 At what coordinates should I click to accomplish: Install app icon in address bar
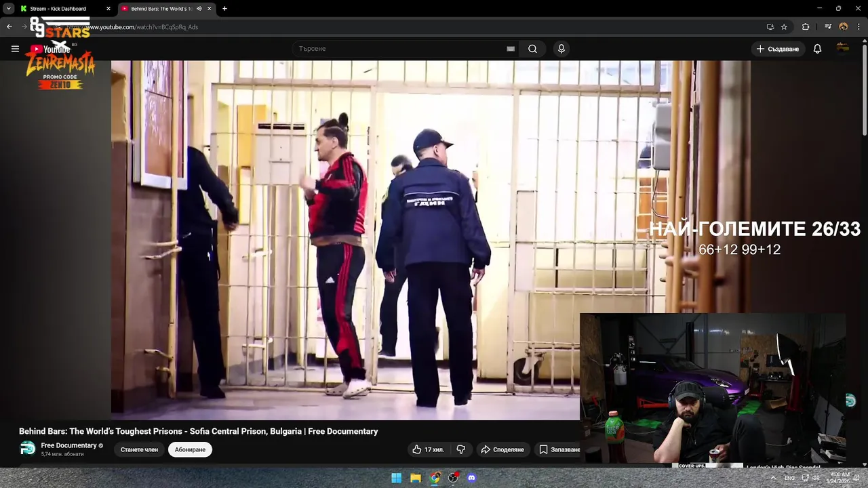(770, 27)
